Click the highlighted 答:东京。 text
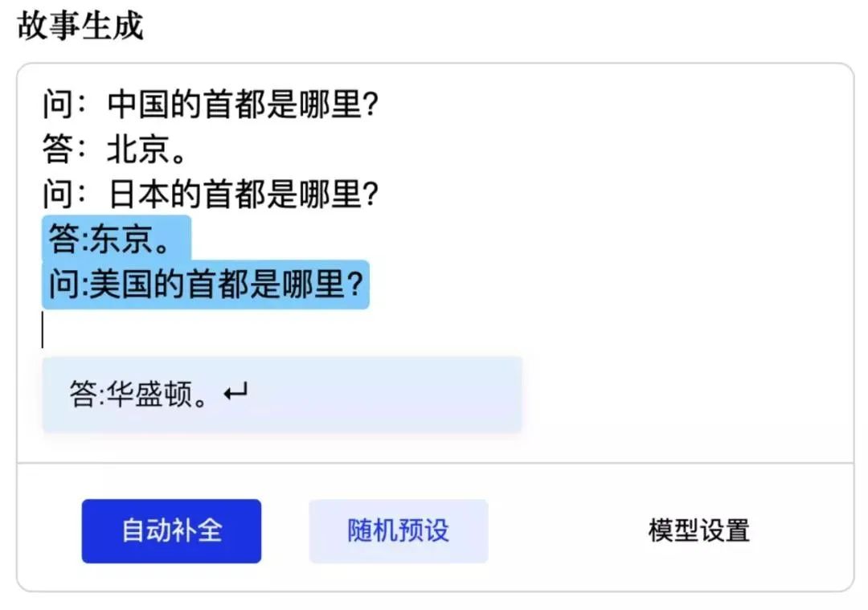The image size is (868, 610). pos(116,239)
